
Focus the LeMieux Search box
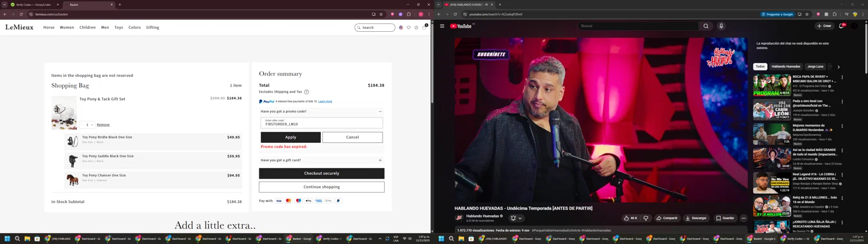click(375, 27)
